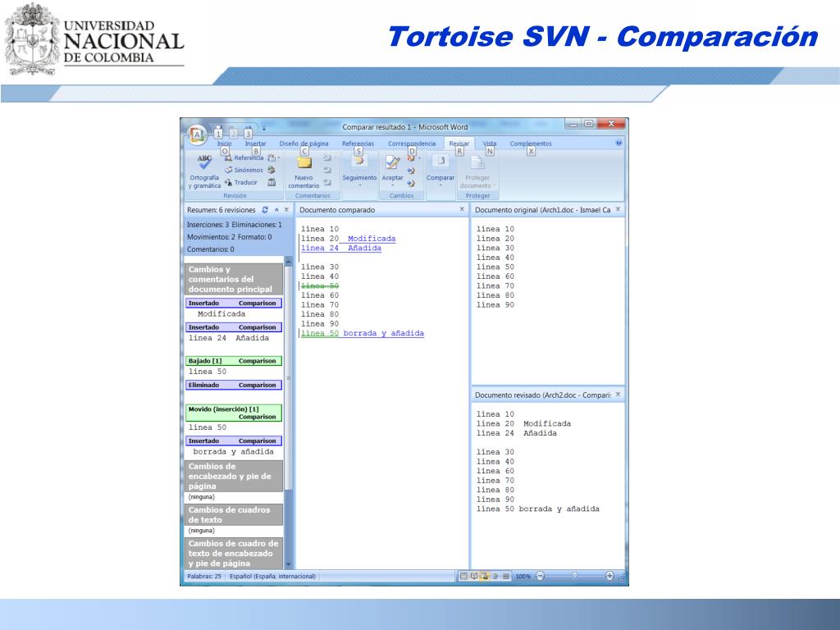The image size is (840, 630).
Task: Click 'línea 24 Añadida' in compared document
Action: tap(341, 248)
